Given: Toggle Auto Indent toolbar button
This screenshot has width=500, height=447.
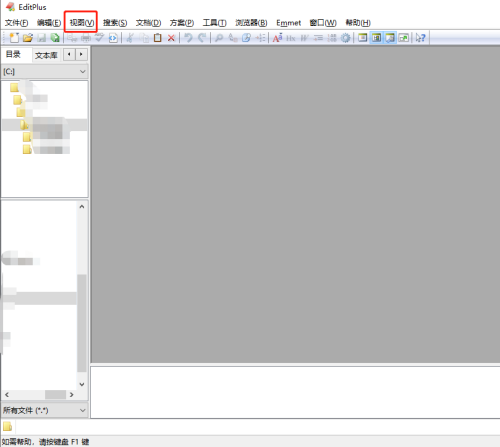Looking at the screenshot, I should pyautogui.click(x=318, y=38).
